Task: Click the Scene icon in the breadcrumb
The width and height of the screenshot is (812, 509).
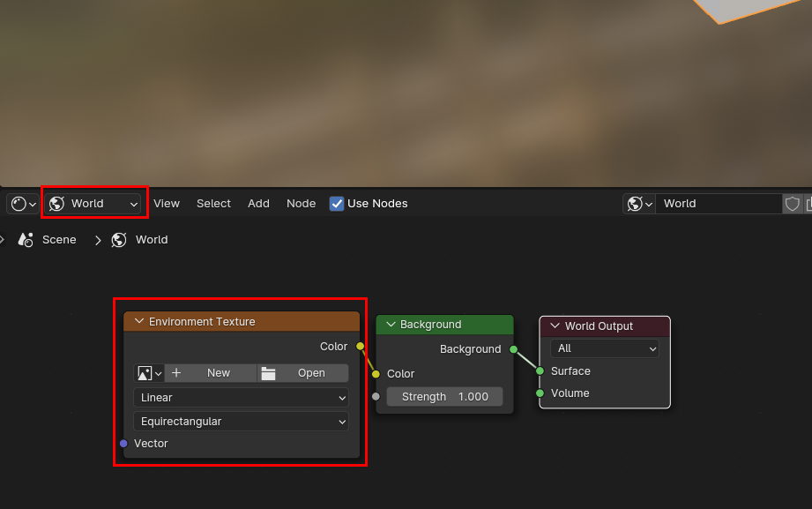Action: click(26, 240)
